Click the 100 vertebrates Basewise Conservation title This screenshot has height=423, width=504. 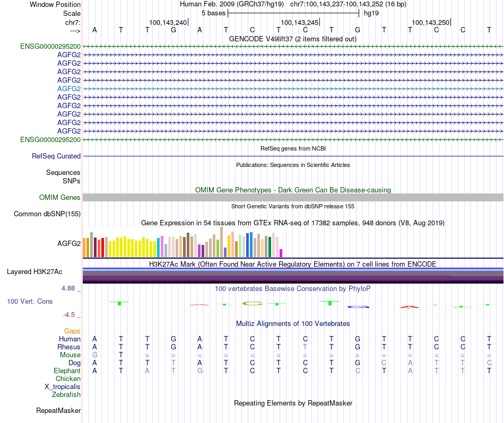click(292, 289)
